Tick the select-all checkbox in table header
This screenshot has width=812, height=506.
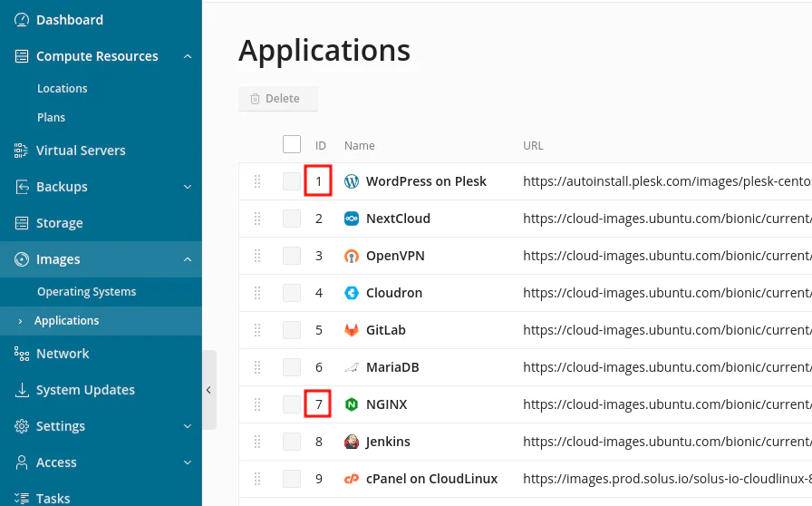292,144
